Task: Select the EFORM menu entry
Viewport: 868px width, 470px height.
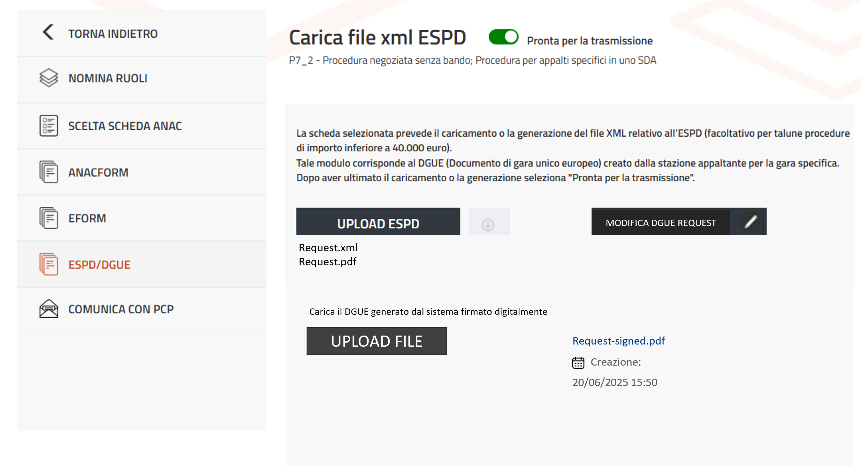Action: (87, 218)
